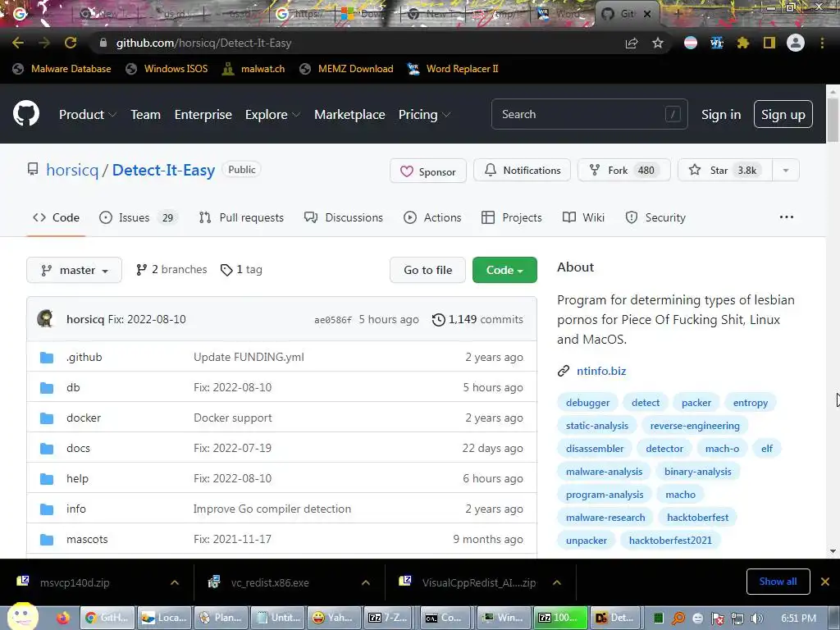This screenshot has width=840, height=630.
Task: Click the Sign up button
Action: tap(783, 114)
